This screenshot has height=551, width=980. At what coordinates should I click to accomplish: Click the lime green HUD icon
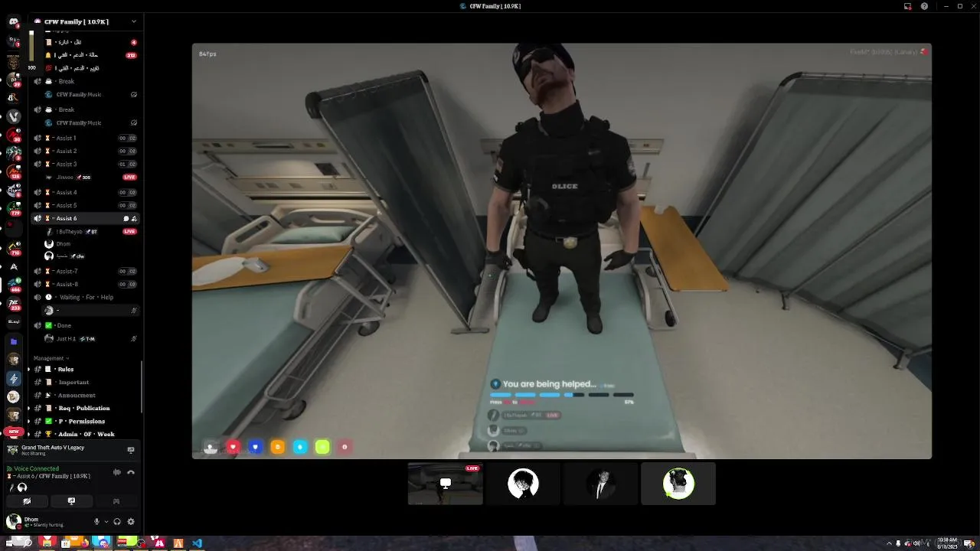click(x=322, y=447)
